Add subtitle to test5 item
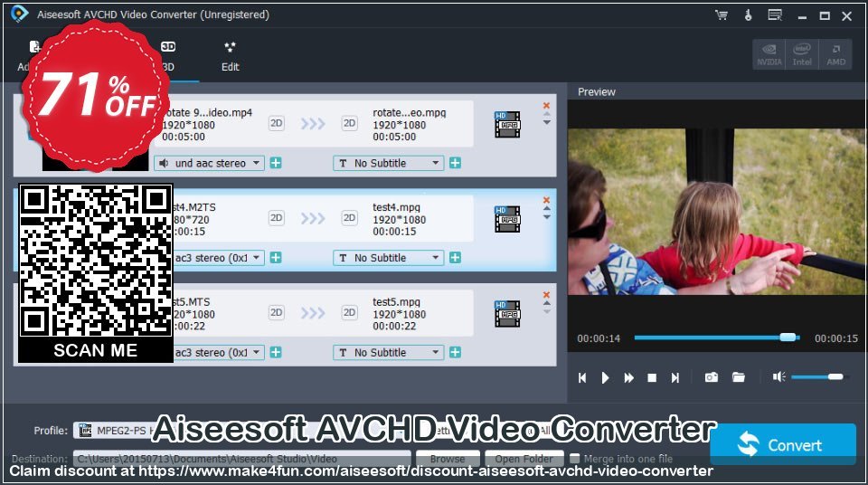Screen dimensions: 868x485 pyautogui.click(x=455, y=353)
